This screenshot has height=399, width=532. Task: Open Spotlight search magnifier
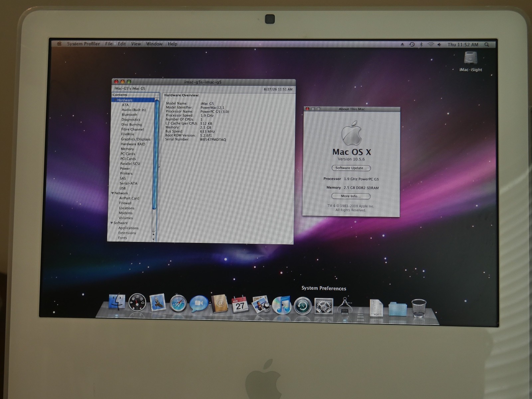(487, 45)
